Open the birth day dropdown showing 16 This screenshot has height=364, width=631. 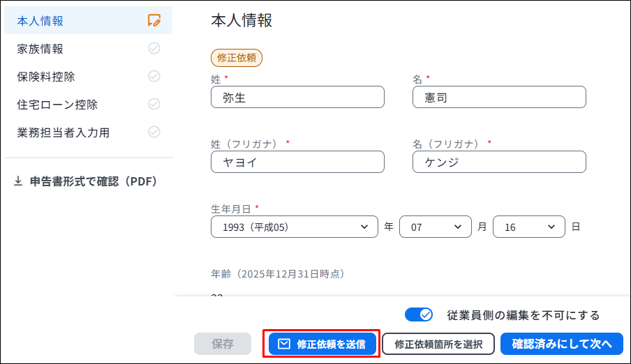coord(528,227)
